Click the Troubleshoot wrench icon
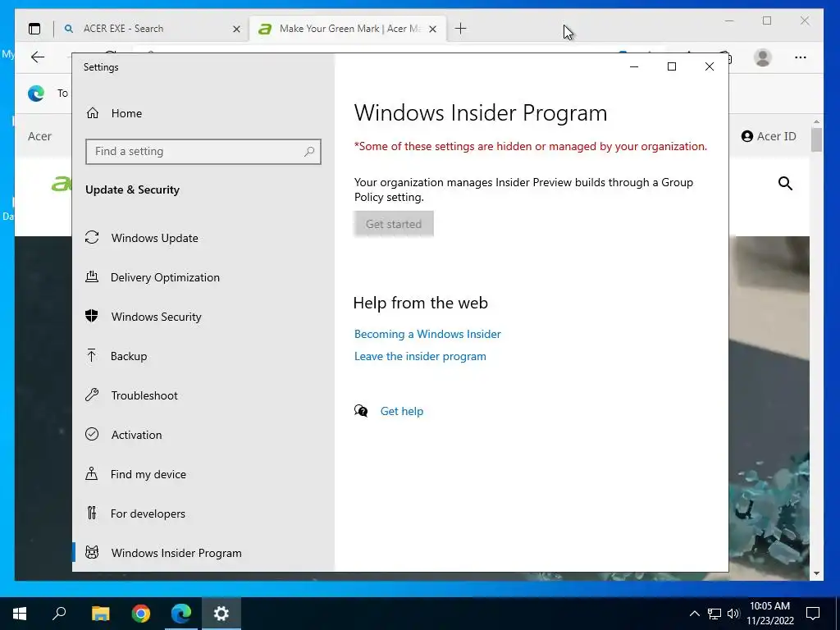Image resolution: width=840 pixels, height=630 pixels. (92, 395)
